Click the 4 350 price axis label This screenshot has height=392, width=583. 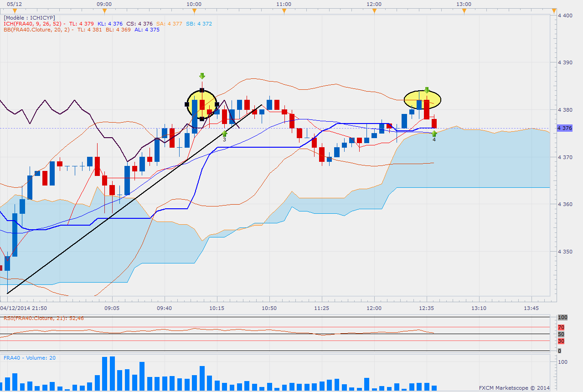pyautogui.click(x=566, y=252)
